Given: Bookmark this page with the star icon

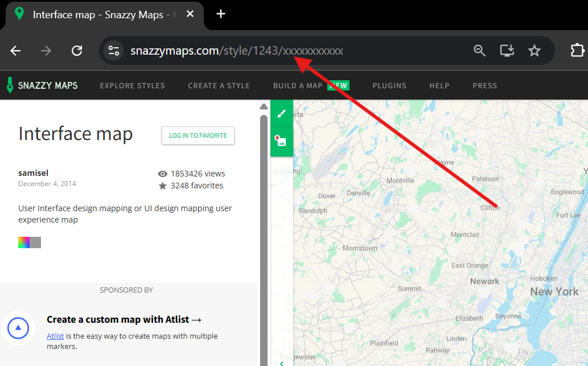Looking at the screenshot, I should coord(534,50).
